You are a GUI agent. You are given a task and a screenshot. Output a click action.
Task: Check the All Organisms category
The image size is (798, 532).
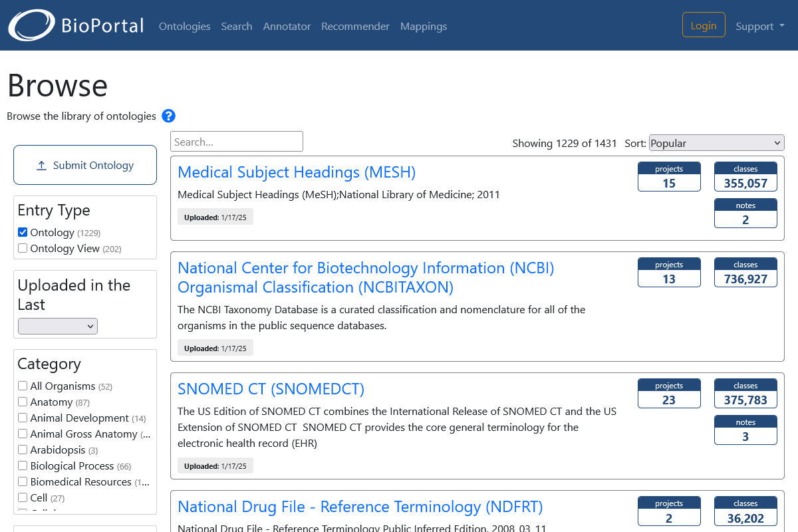tap(22, 386)
